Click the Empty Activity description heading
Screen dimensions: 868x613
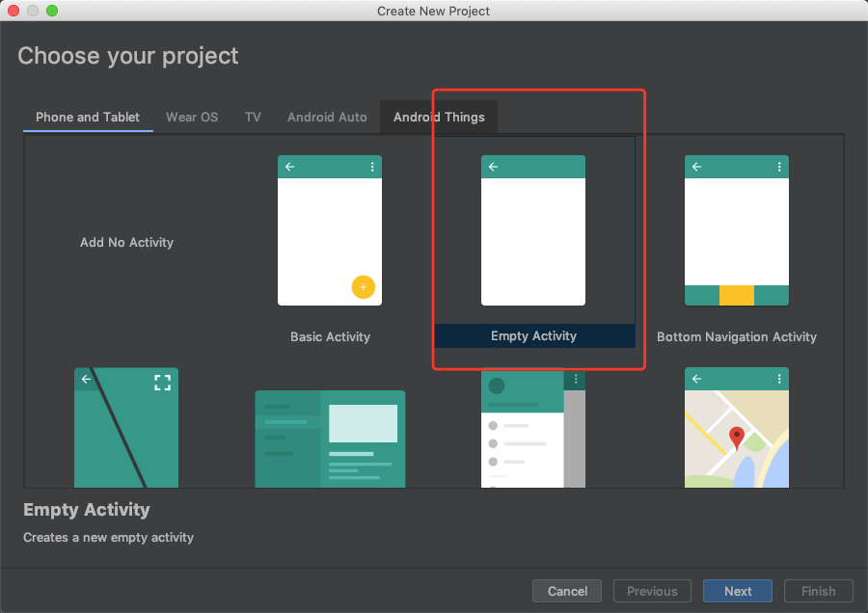pyautogui.click(x=87, y=510)
